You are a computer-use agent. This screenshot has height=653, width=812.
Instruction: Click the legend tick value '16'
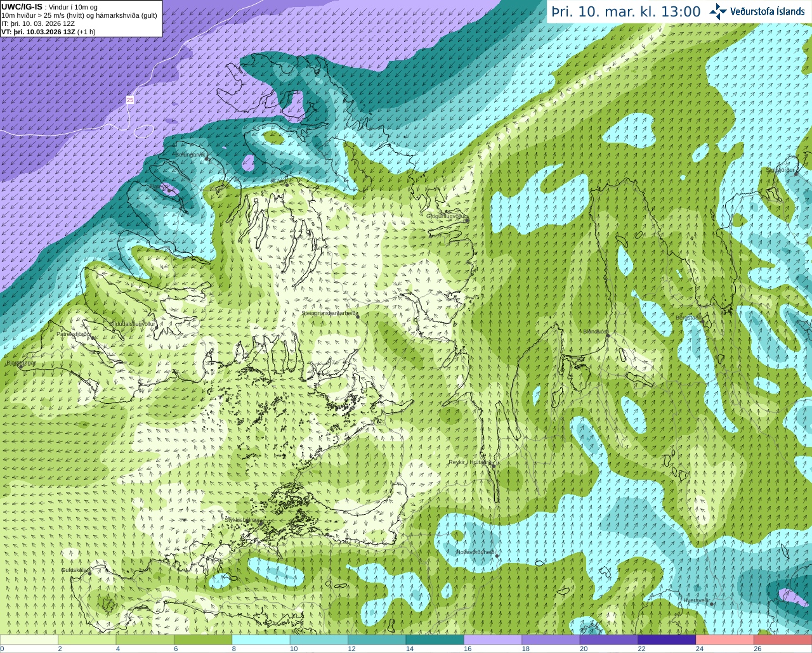click(x=468, y=649)
